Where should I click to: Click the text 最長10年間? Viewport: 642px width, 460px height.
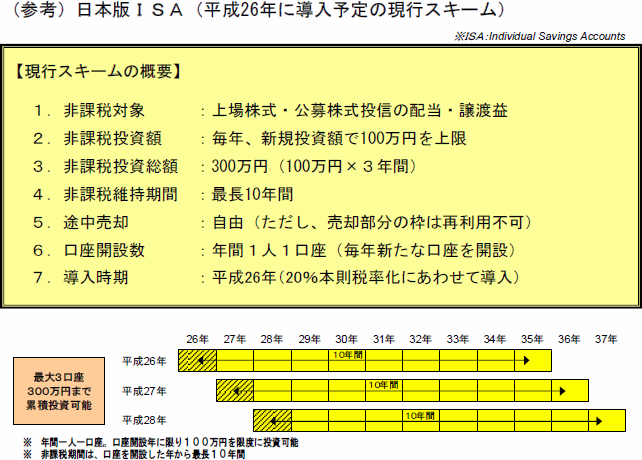252,194
